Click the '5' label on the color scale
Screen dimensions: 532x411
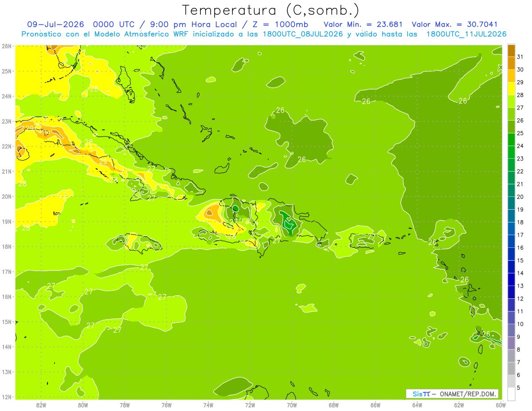point(519,388)
